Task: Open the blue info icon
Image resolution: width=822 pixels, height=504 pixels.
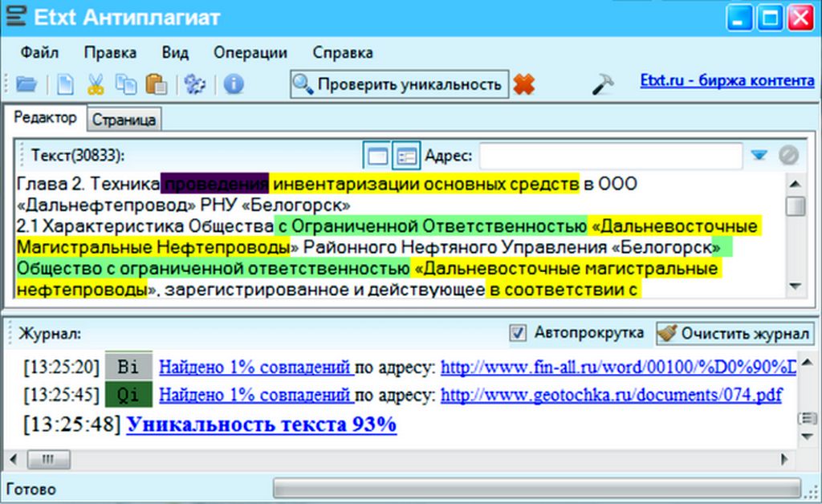Action: tap(234, 83)
